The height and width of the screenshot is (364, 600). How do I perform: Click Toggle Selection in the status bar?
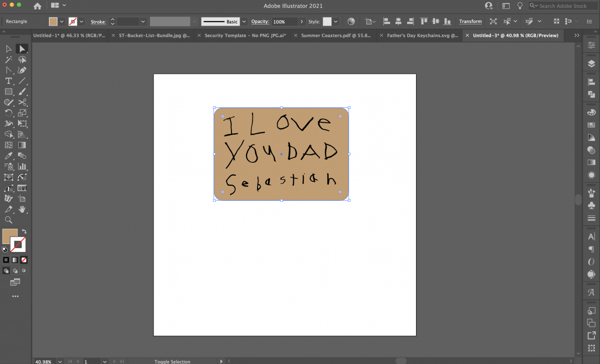(x=172, y=361)
